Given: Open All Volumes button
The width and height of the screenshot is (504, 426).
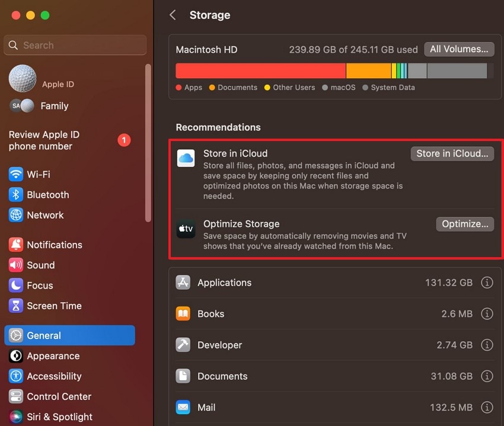Looking at the screenshot, I should (x=459, y=49).
